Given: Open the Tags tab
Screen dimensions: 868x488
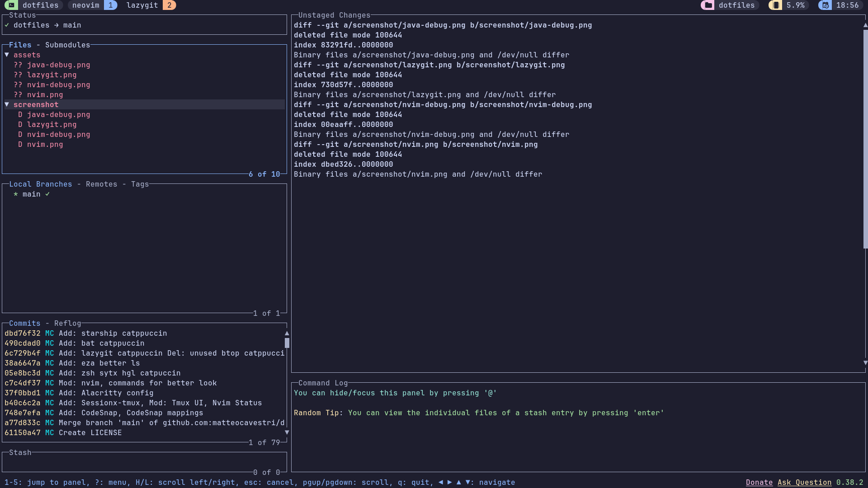Looking at the screenshot, I should pos(140,184).
